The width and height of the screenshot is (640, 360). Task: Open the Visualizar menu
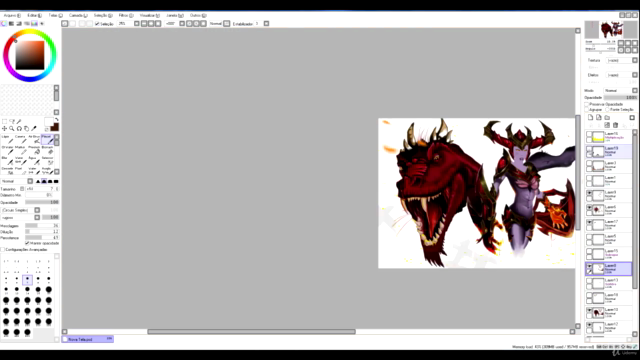[149, 16]
